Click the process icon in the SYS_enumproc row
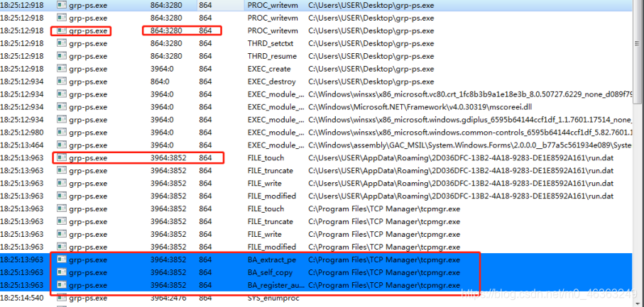 coord(62,298)
